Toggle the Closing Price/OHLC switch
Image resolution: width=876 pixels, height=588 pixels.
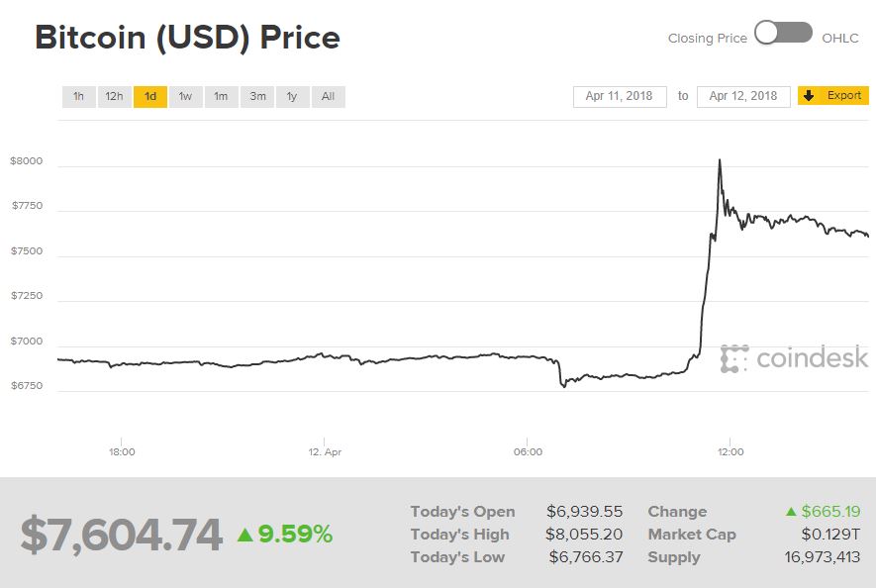783,34
